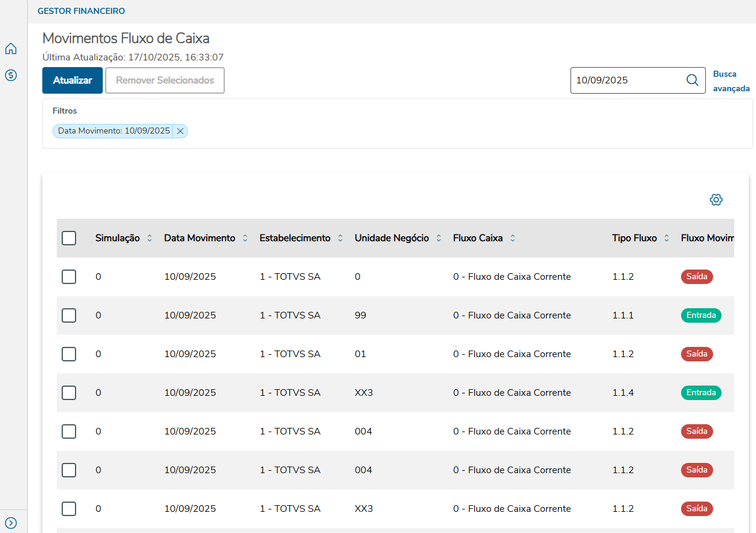
Task: Sort by the Simulação column arrows
Action: [x=150, y=238]
